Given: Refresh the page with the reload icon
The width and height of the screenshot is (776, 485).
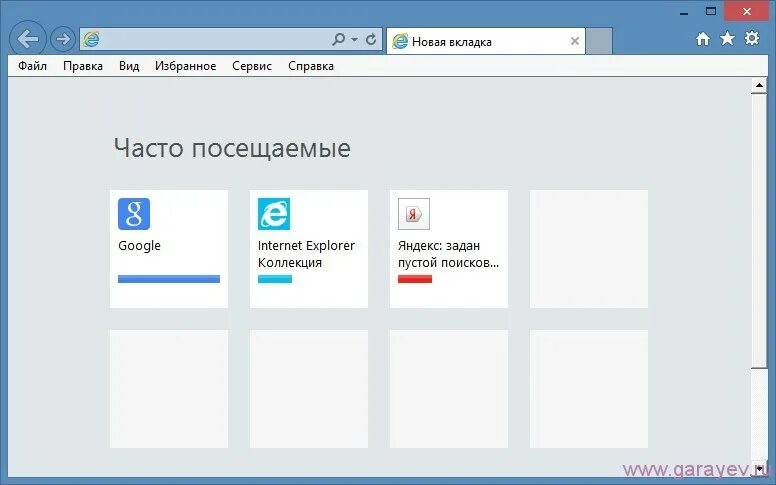Looking at the screenshot, I should [371, 39].
